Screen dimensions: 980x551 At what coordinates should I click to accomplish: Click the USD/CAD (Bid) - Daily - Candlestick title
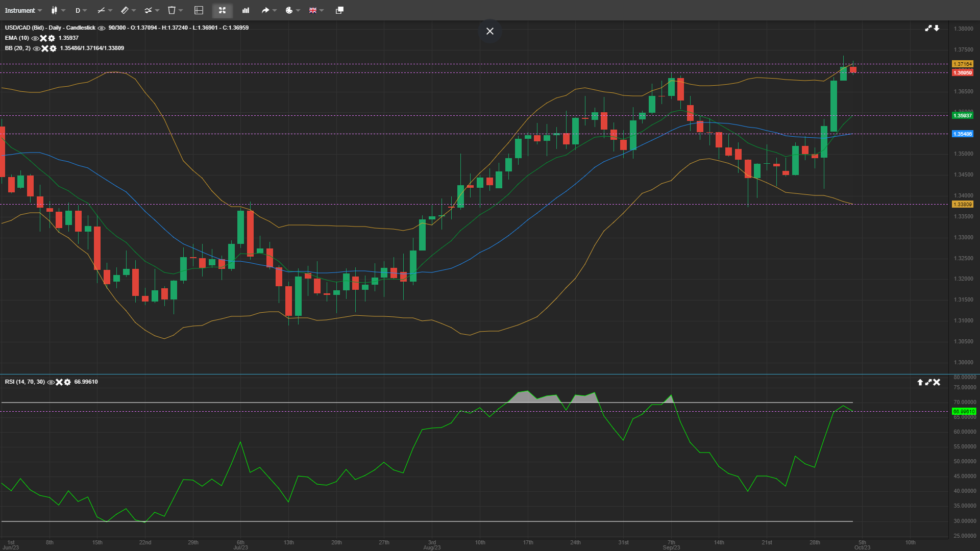(50, 28)
